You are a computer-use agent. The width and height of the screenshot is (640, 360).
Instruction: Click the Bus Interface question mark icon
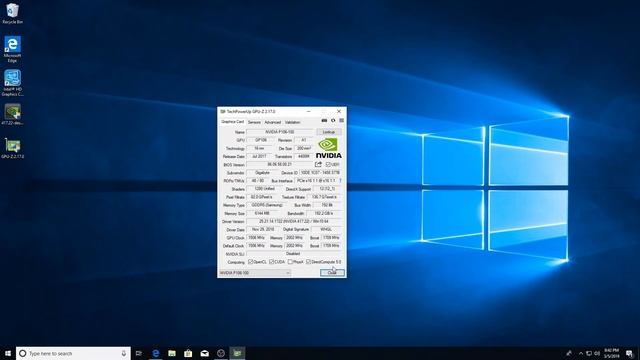[340, 180]
